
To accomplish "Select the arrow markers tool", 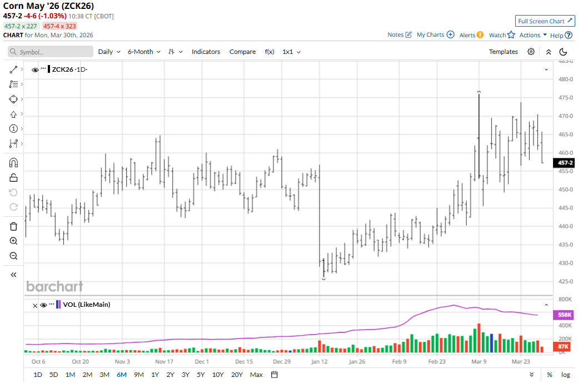I will (x=13, y=115).
